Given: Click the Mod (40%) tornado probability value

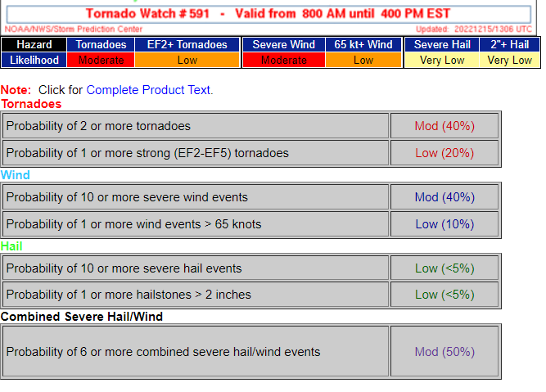Looking at the screenshot, I should tap(444, 126).
